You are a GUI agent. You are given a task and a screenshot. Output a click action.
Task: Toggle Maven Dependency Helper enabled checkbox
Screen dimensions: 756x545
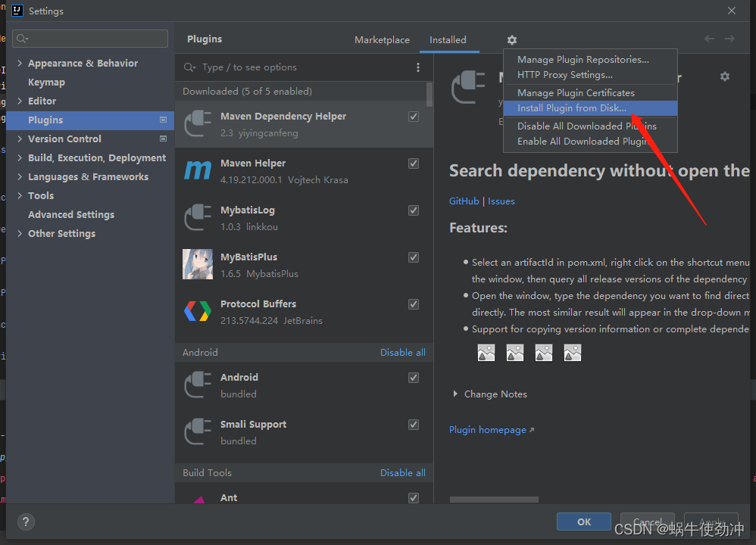point(414,117)
